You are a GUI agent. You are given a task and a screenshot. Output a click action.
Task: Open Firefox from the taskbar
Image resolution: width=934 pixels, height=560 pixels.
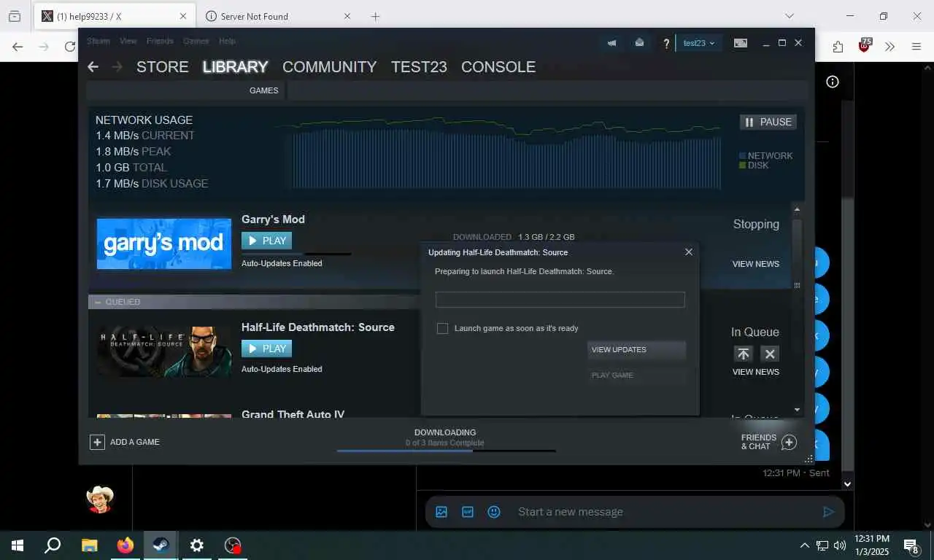tap(126, 545)
